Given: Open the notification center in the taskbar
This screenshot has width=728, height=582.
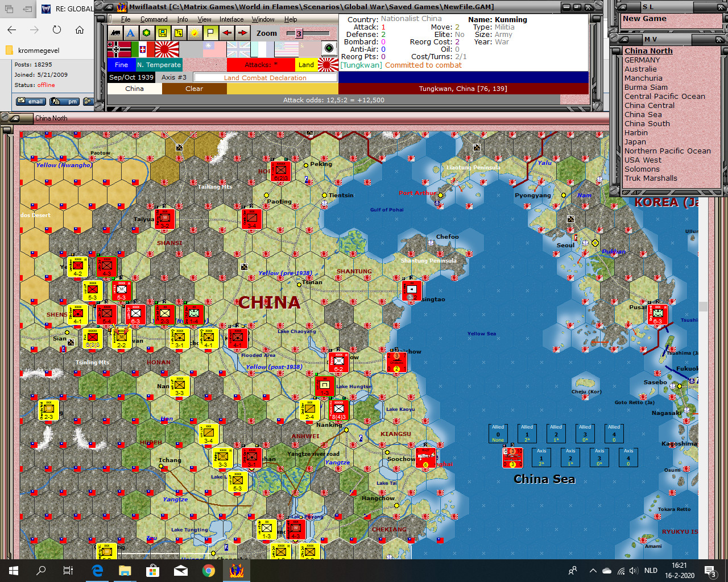Looking at the screenshot, I should [710, 571].
